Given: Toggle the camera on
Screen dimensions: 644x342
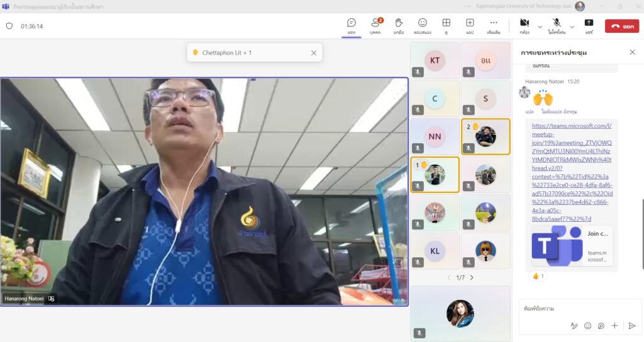Looking at the screenshot, I should click(x=525, y=26).
